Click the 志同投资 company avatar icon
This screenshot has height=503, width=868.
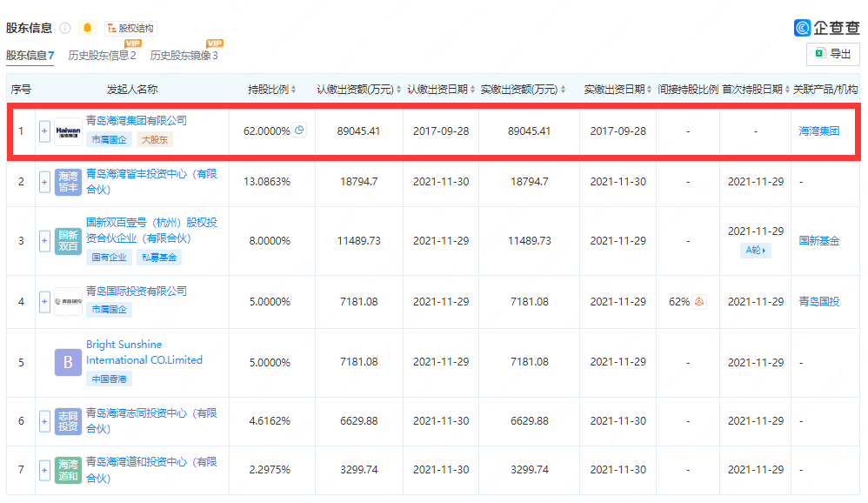[68, 422]
